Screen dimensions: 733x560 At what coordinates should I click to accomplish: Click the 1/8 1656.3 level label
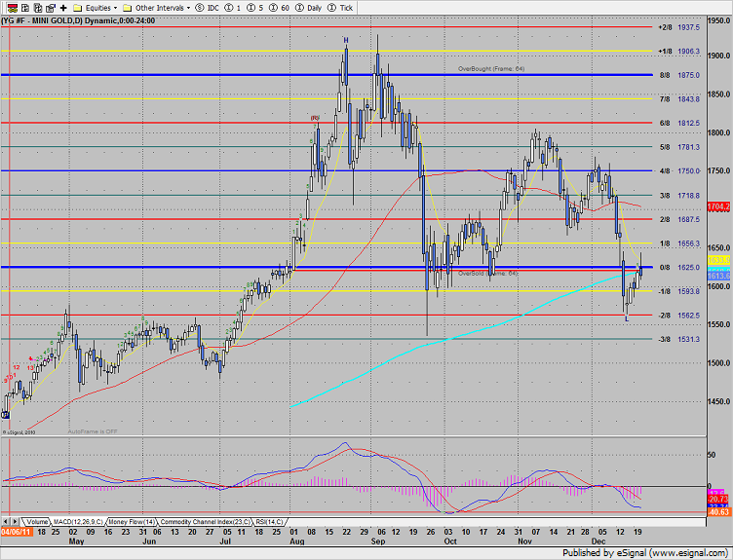point(679,243)
